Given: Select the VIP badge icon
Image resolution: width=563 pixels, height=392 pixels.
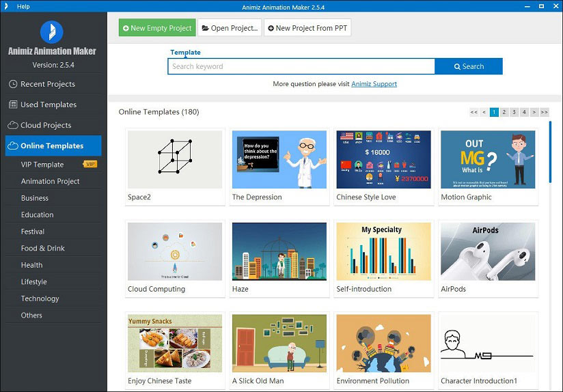Looking at the screenshot, I should pos(90,165).
